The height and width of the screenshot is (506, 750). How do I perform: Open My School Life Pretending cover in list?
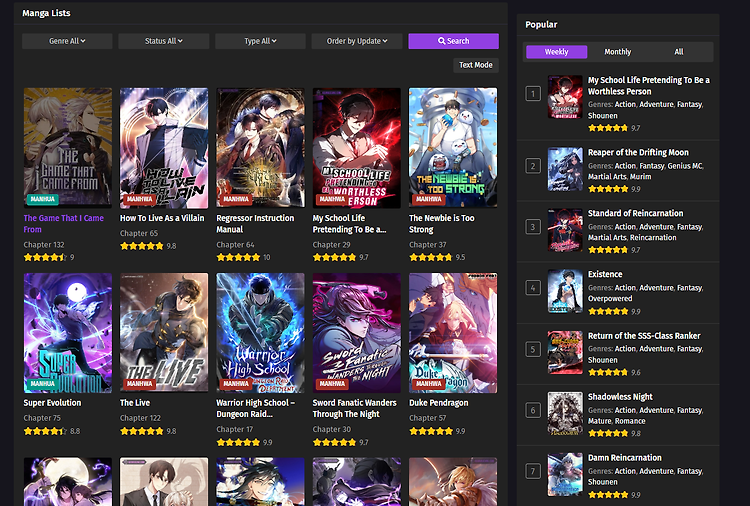coord(357,148)
